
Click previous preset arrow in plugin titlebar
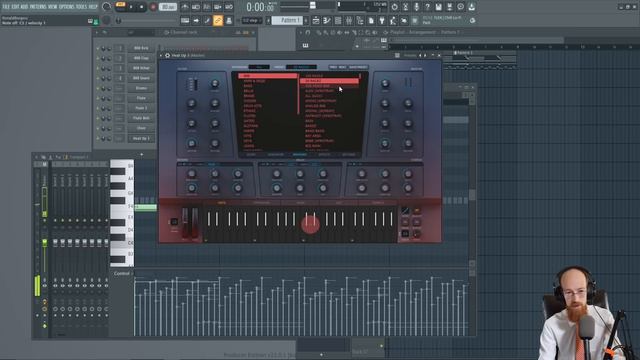(x=420, y=56)
